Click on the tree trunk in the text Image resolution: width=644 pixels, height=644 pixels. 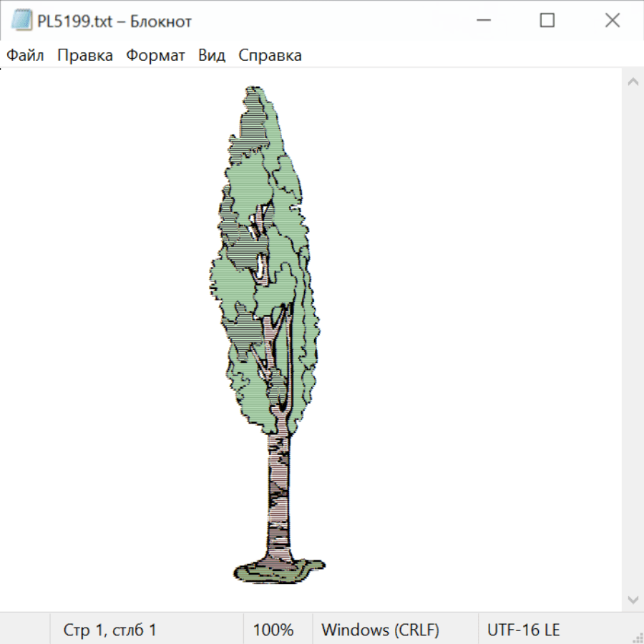point(279,494)
